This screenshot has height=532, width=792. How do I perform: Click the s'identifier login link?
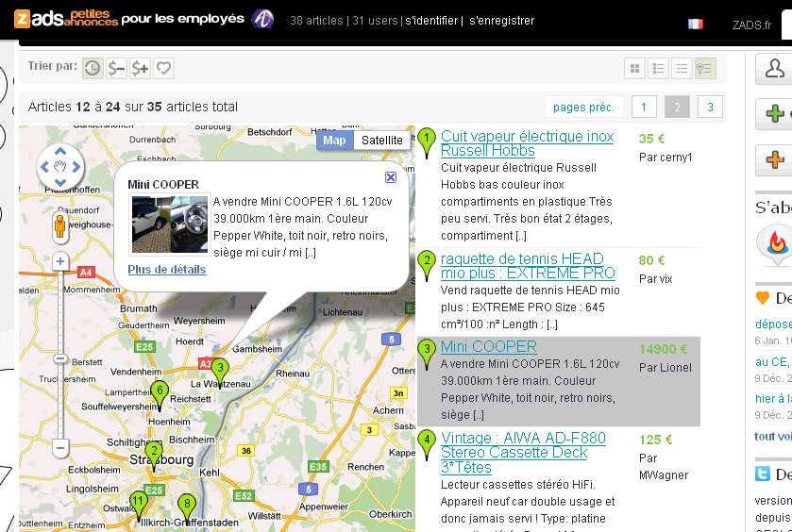[x=431, y=21]
